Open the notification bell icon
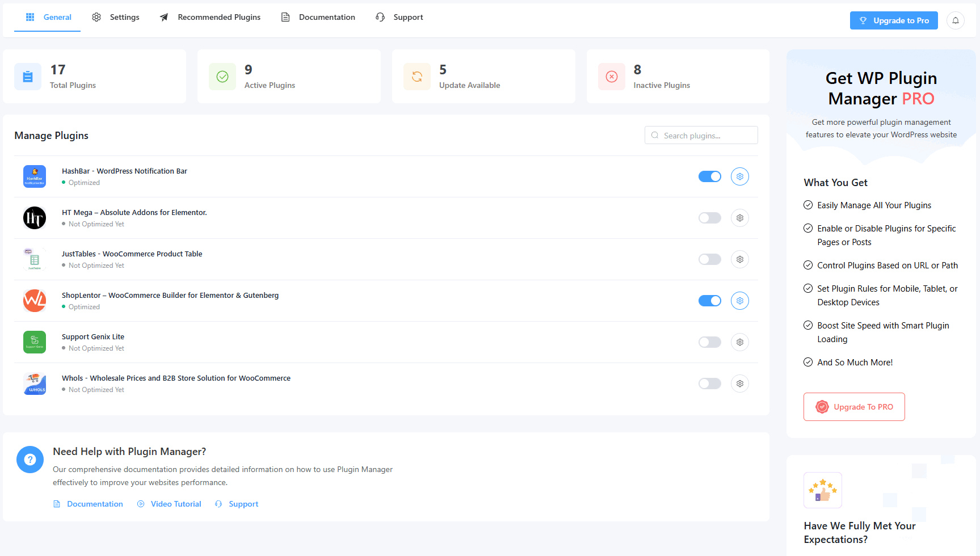 956,20
